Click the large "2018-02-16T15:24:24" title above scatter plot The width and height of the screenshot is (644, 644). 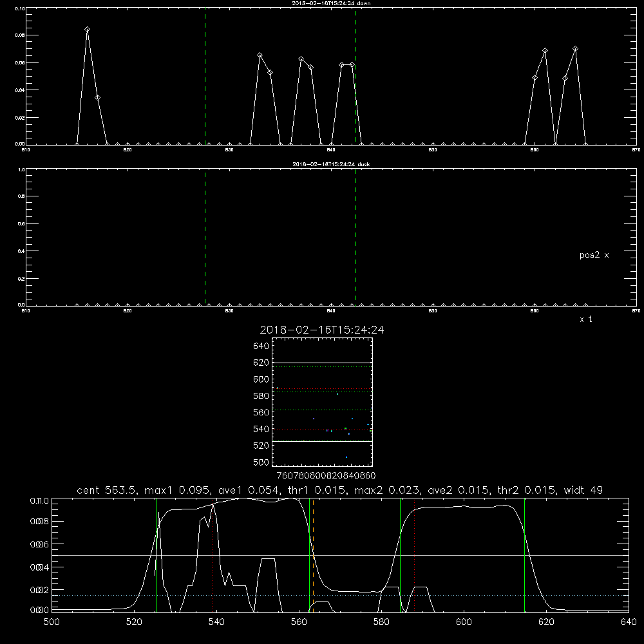pos(322,330)
